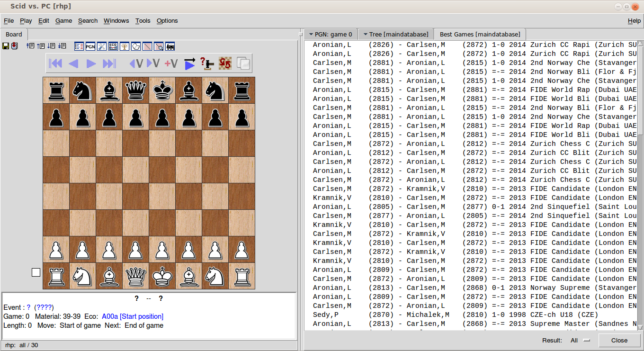
Task: Switch to the PGN: game 0 tab
Action: (331, 35)
